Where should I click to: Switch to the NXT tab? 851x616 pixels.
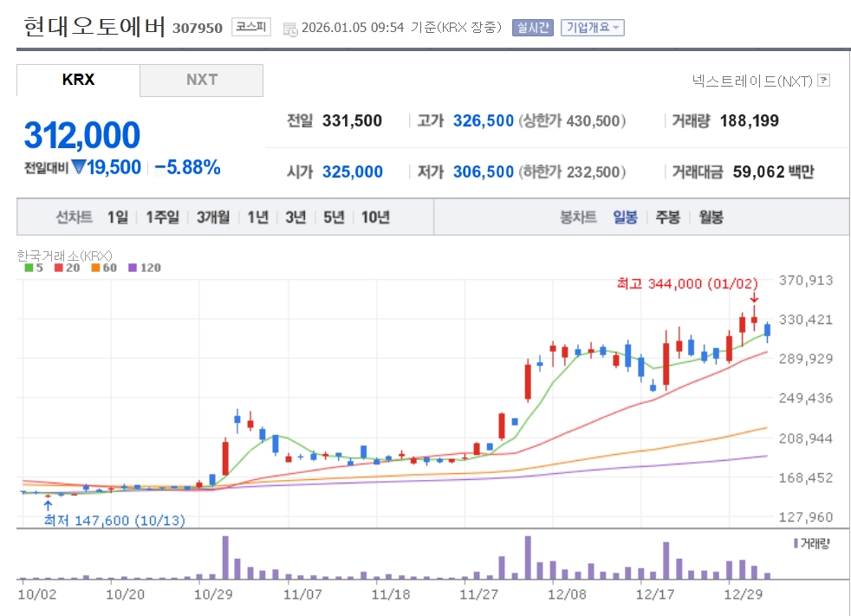click(201, 80)
